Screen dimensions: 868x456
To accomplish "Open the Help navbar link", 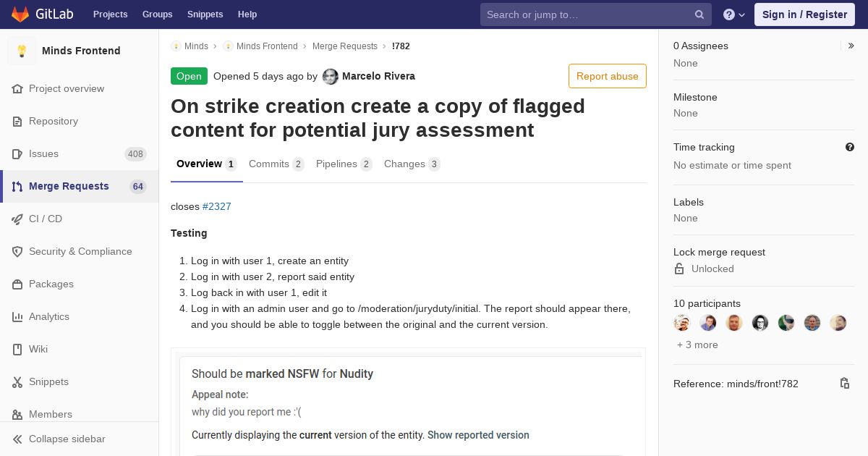I will pos(247,14).
